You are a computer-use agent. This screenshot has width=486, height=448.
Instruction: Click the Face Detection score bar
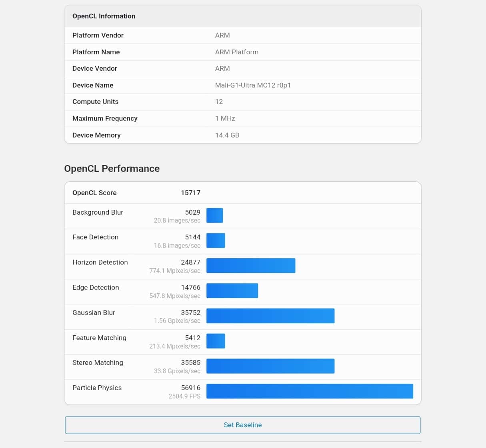216,241
